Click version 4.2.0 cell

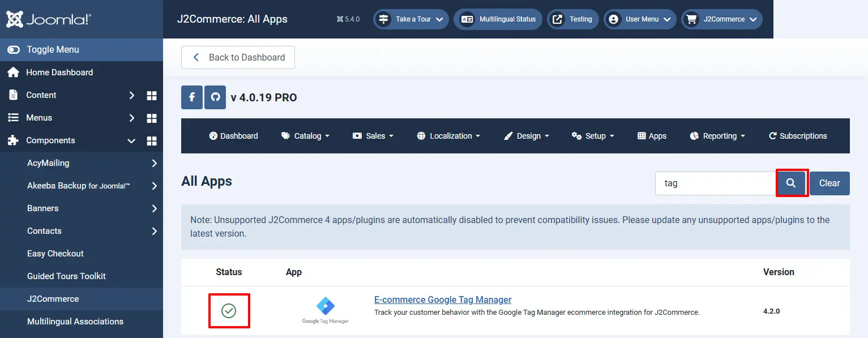[771, 311]
